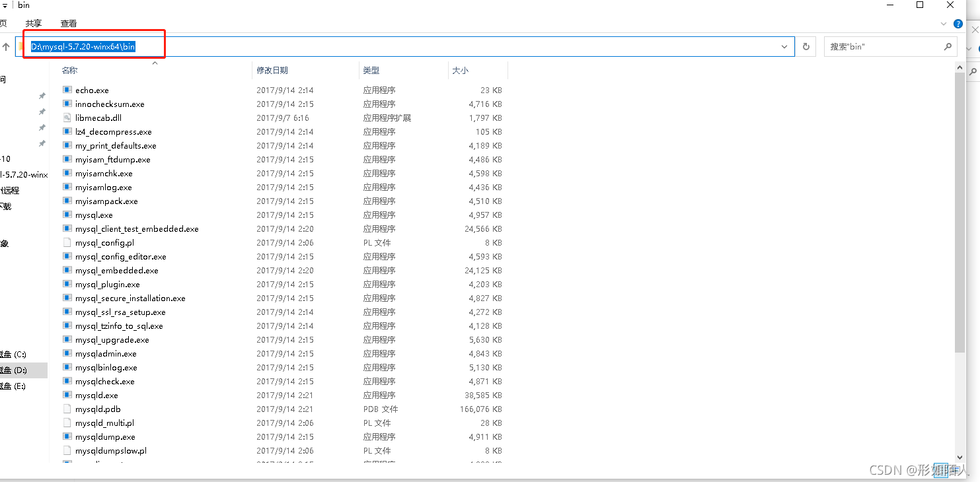Screen dimensions: 980x482
Task: Click the mysqladmin.exe icon
Action: (x=67, y=353)
